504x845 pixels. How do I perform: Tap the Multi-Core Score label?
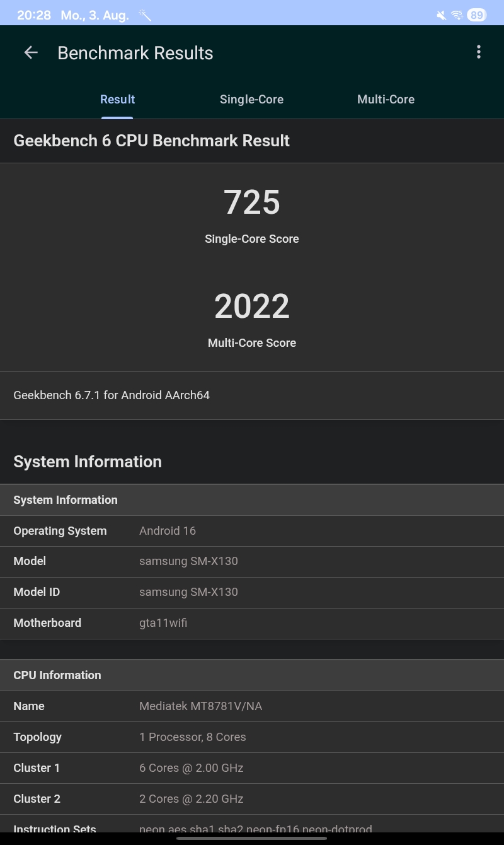[x=252, y=343]
